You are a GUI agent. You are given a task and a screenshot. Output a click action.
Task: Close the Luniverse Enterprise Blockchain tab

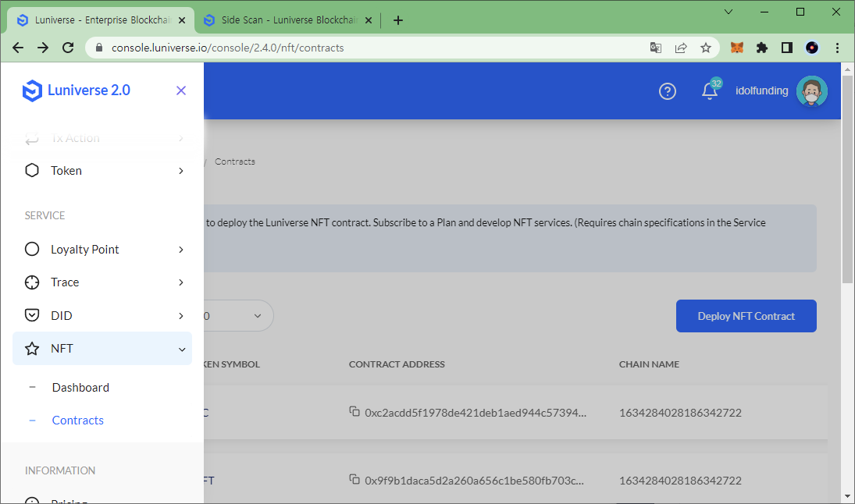182,20
